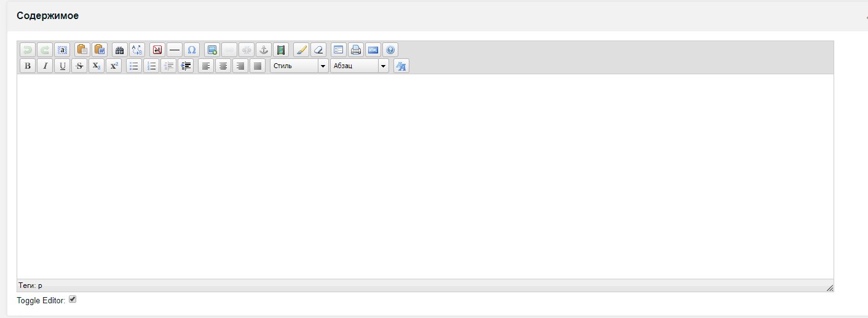Click the Increase Indent icon

click(x=186, y=66)
